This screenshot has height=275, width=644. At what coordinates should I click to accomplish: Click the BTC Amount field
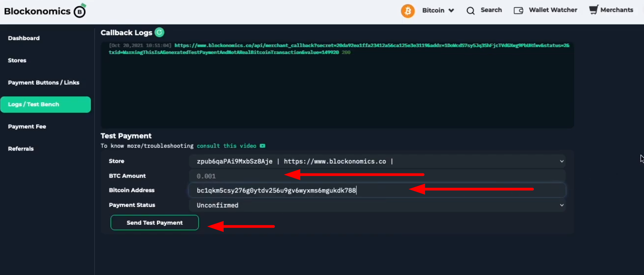pos(377,176)
